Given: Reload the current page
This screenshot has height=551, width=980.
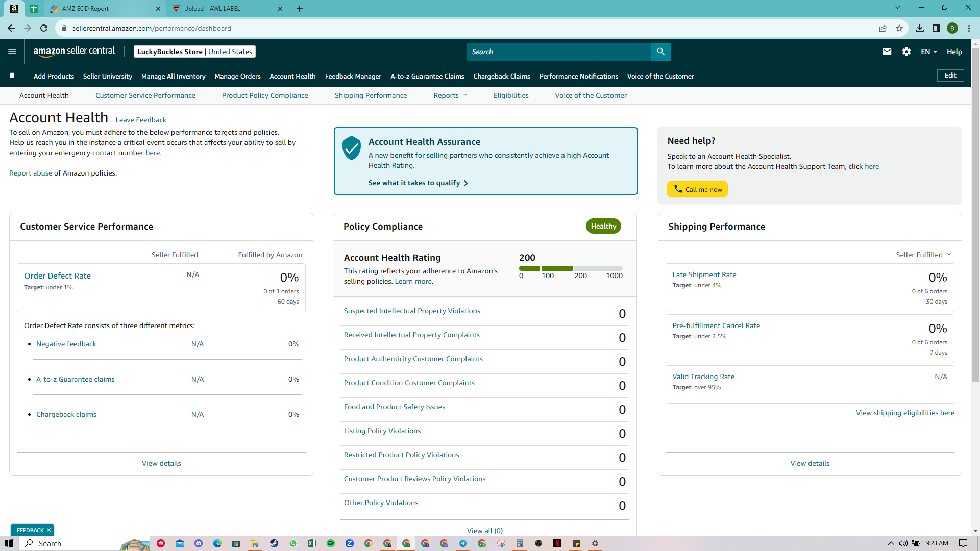Looking at the screenshot, I should tap(44, 28).
